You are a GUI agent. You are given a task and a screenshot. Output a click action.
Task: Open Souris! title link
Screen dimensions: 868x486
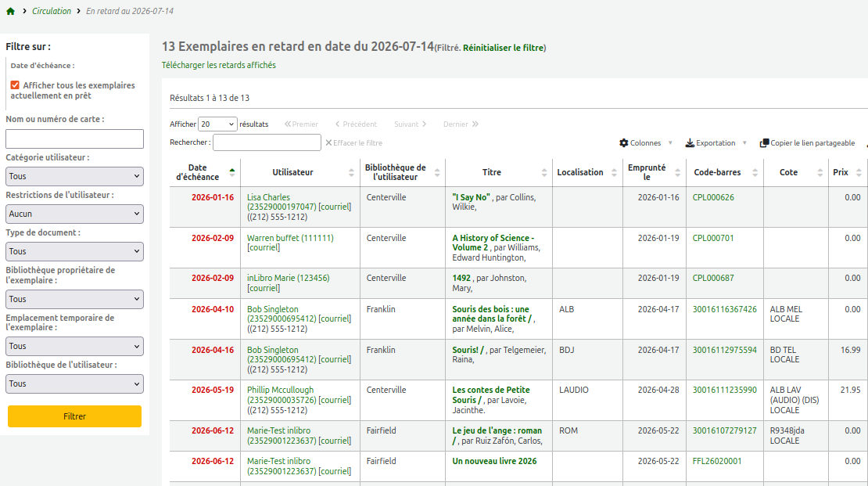[x=468, y=351]
